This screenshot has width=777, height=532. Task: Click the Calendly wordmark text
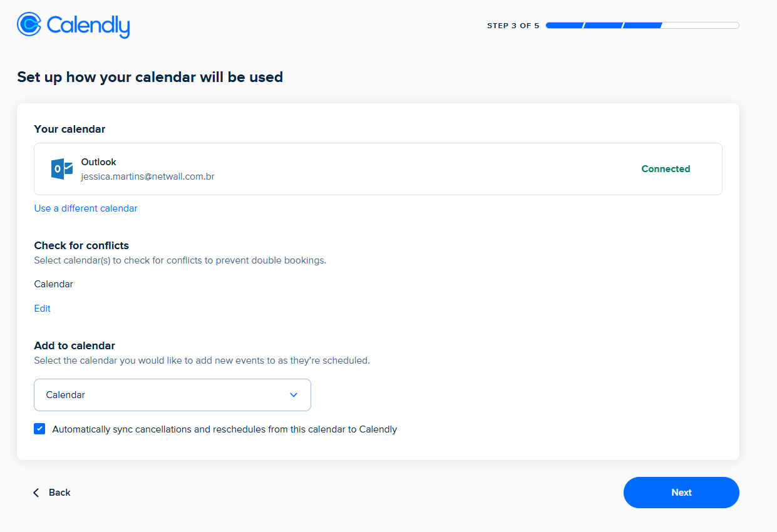[88, 25]
